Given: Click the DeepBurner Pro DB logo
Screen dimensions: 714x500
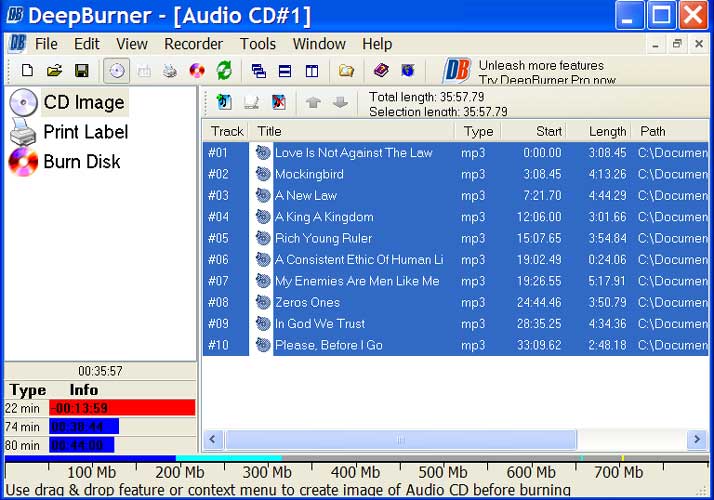Looking at the screenshot, I should coord(457,71).
